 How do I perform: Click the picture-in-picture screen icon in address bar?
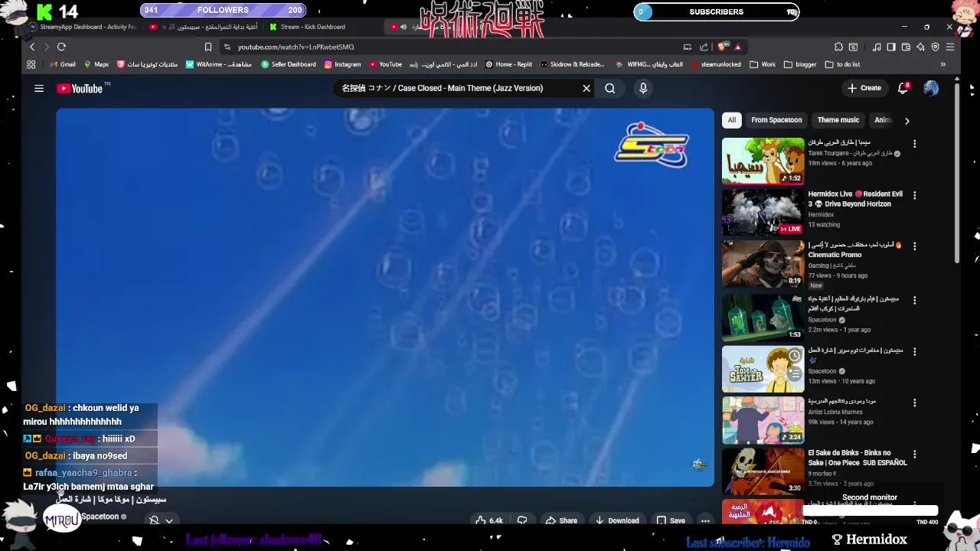pyautogui.click(x=688, y=47)
